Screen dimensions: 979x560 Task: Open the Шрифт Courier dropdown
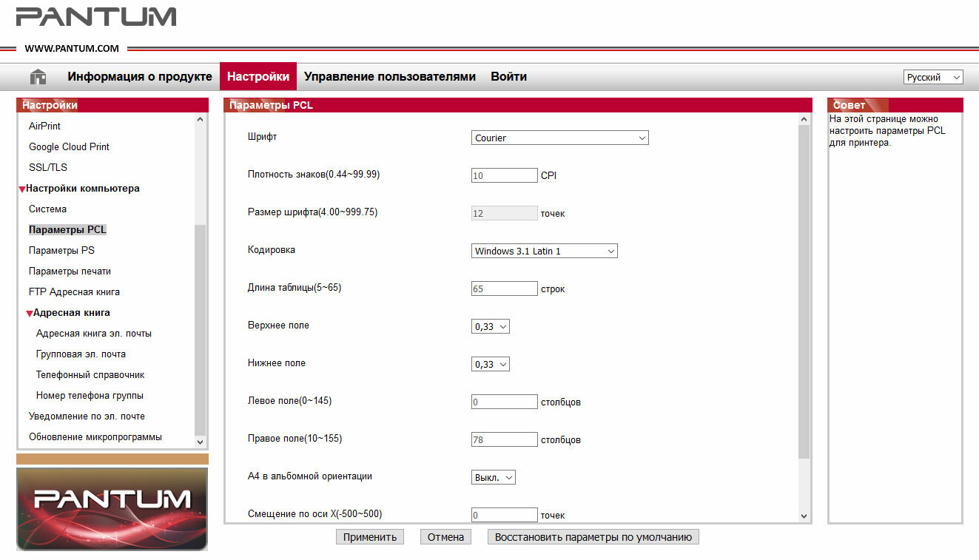pos(559,138)
